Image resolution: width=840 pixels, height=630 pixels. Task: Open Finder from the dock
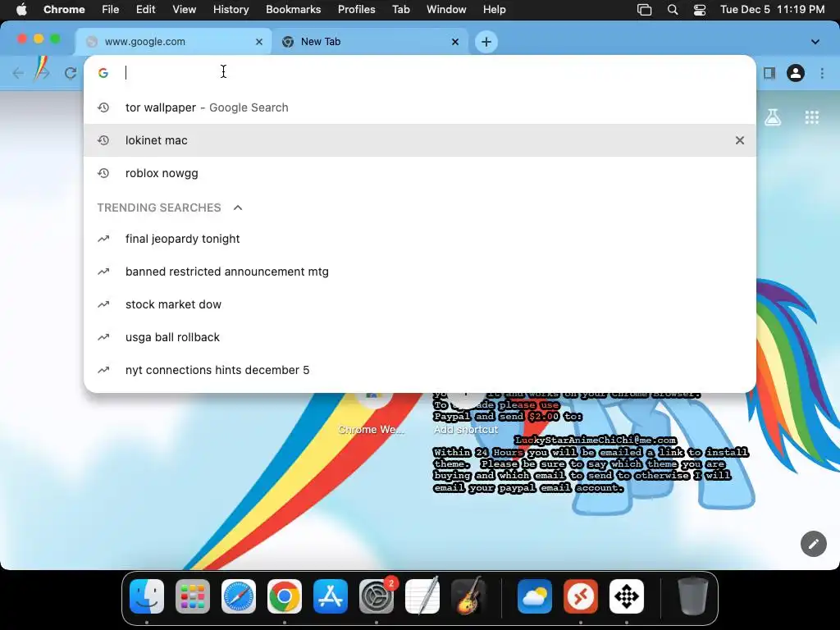click(147, 596)
